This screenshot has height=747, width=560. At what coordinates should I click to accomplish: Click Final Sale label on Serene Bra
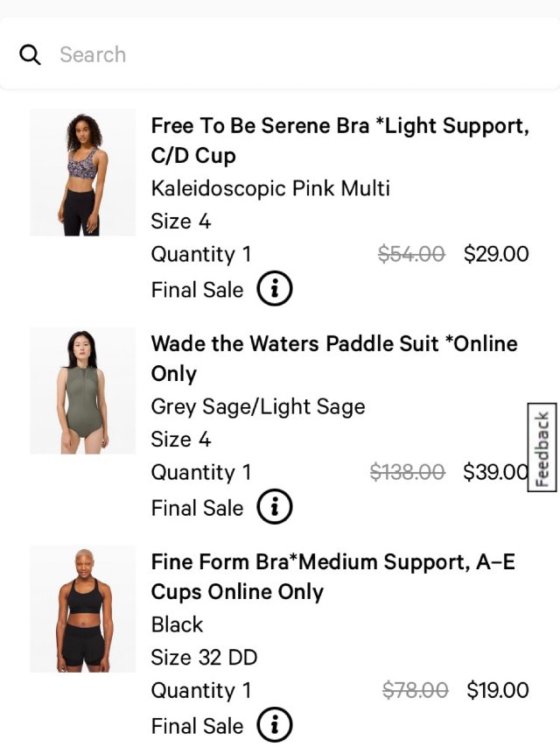click(197, 289)
